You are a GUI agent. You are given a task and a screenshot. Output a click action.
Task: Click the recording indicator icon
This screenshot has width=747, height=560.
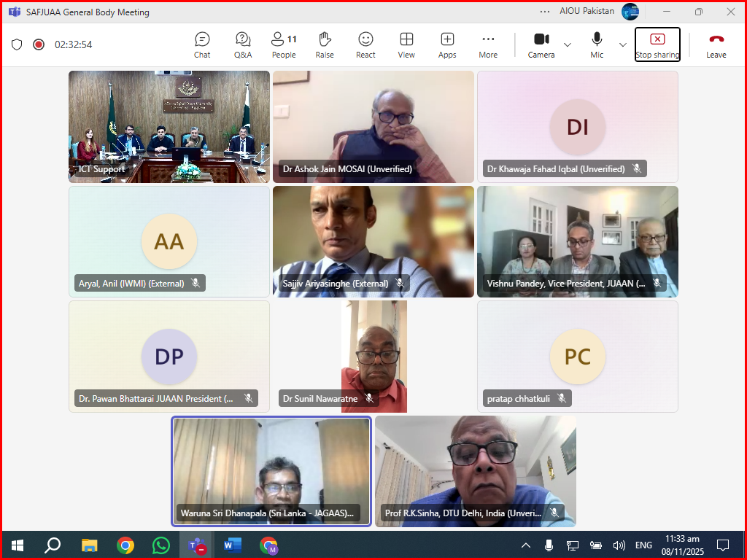[39, 44]
